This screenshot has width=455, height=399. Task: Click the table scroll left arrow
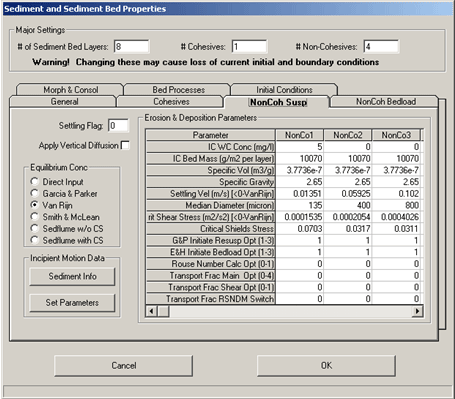point(151,311)
